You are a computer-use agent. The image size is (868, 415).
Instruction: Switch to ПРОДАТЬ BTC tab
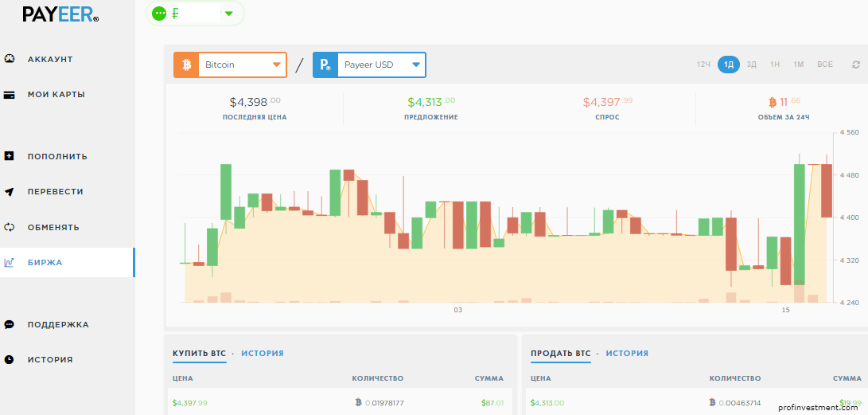[x=560, y=354]
